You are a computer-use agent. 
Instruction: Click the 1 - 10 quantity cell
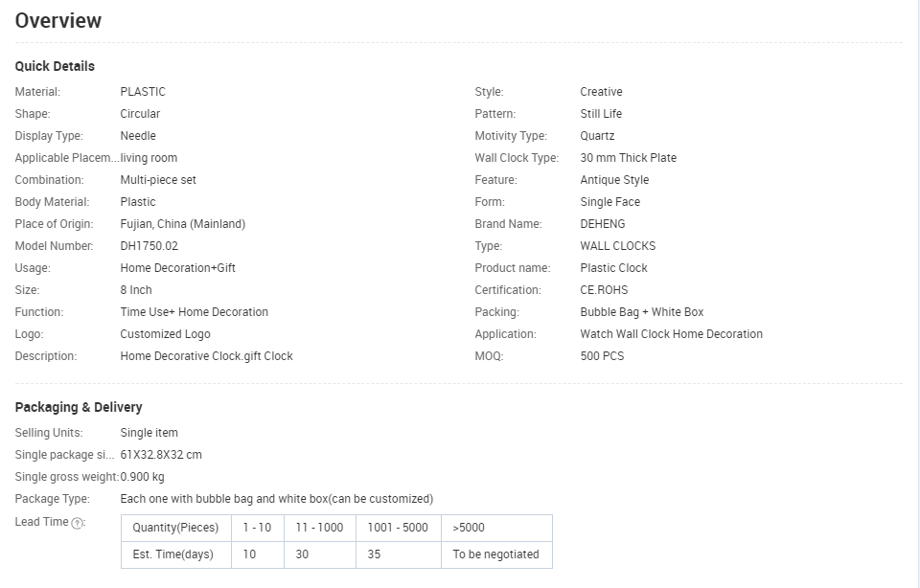tap(258, 528)
